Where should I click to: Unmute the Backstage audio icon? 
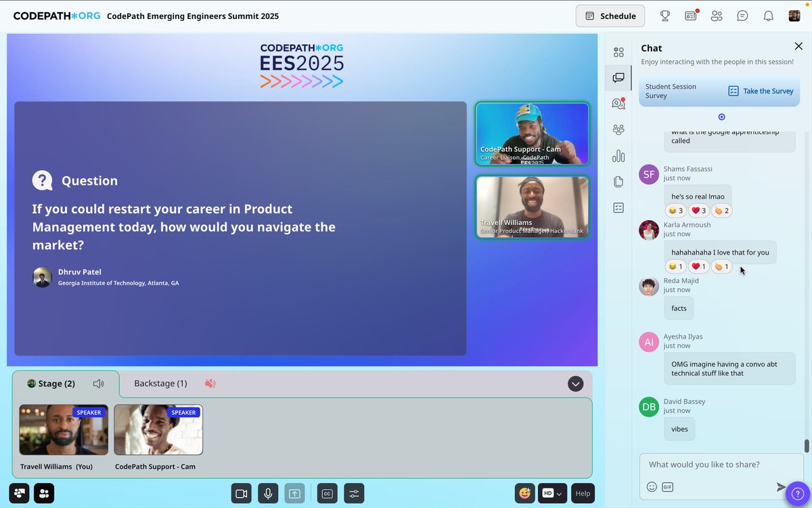tap(210, 383)
